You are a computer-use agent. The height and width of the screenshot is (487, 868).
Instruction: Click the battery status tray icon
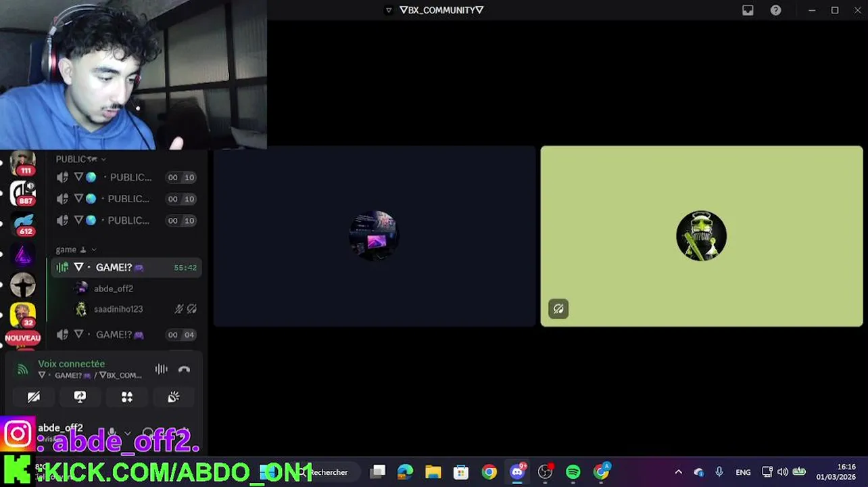coord(799,472)
